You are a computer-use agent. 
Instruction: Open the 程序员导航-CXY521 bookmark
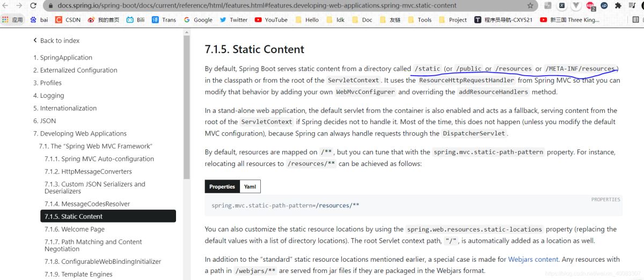503,20
